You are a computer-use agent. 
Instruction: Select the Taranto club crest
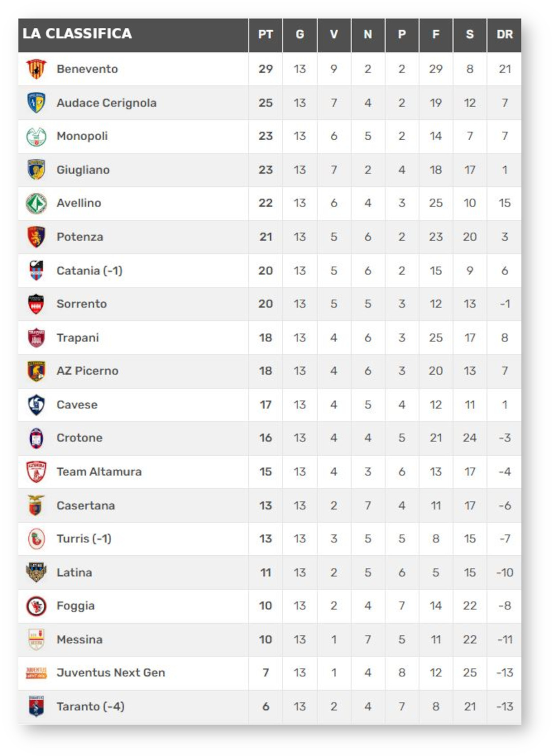(x=36, y=706)
